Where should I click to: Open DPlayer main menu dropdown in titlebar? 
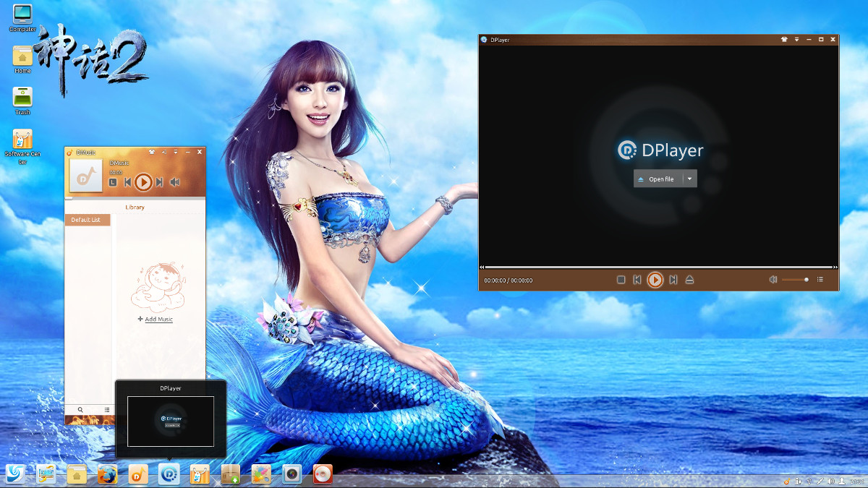pos(796,40)
